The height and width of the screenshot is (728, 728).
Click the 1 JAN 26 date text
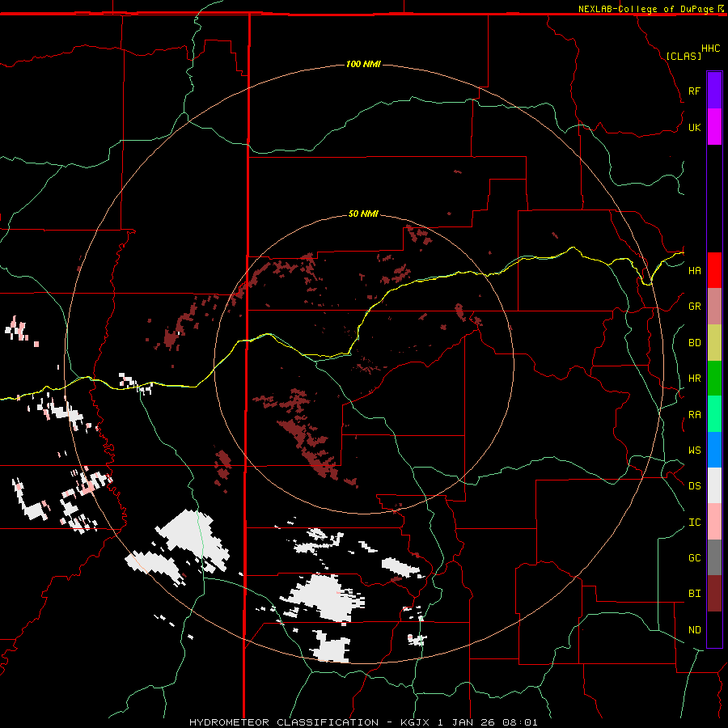click(x=466, y=722)
